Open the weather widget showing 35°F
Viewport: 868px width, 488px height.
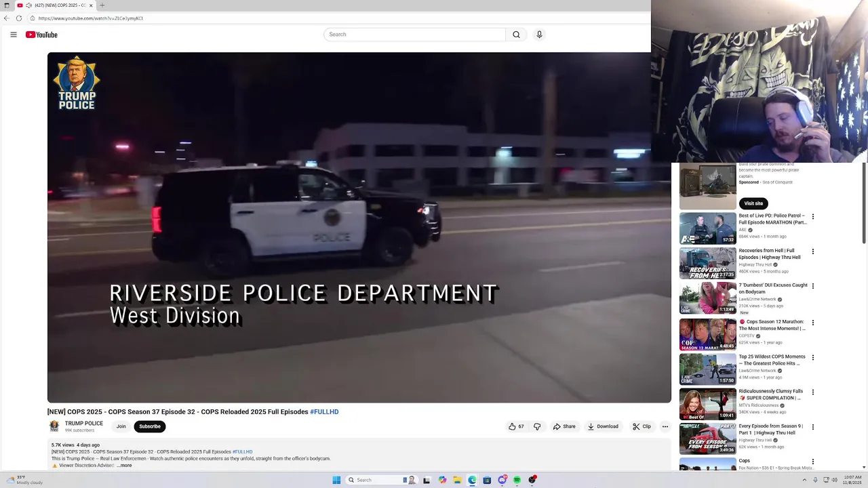click(24, 480)
